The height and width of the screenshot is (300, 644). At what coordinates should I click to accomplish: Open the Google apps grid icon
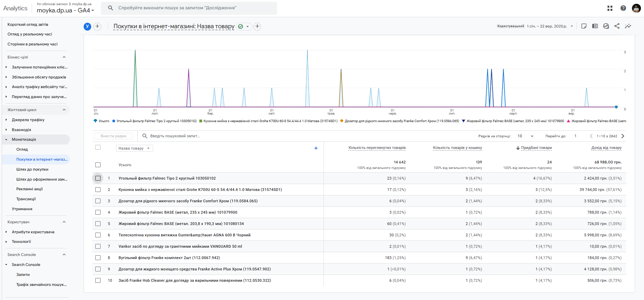tap(610, 8)
